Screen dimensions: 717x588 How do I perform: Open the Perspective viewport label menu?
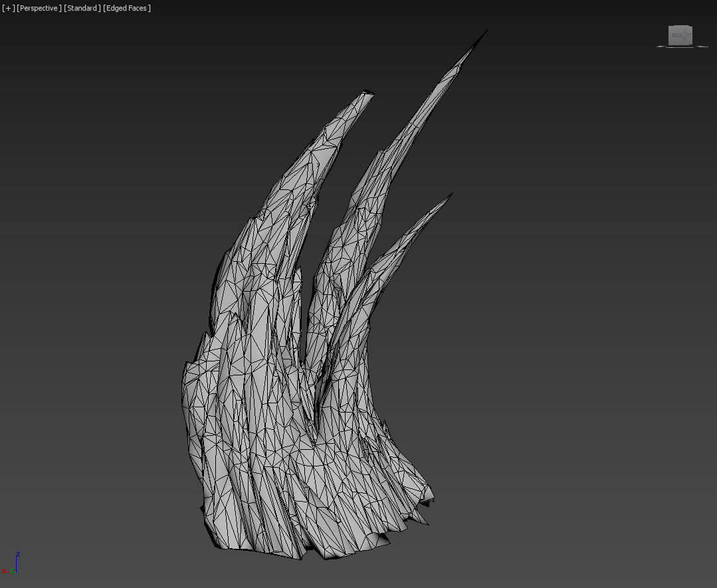(x=39, y=8)
